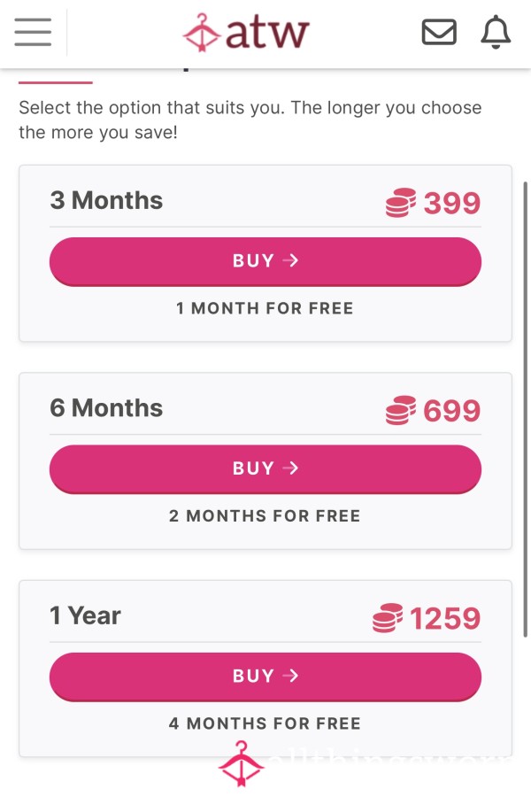
Task: Click the 2 MONTHS FOR FREE label
Action: click(x=265, y=516)
